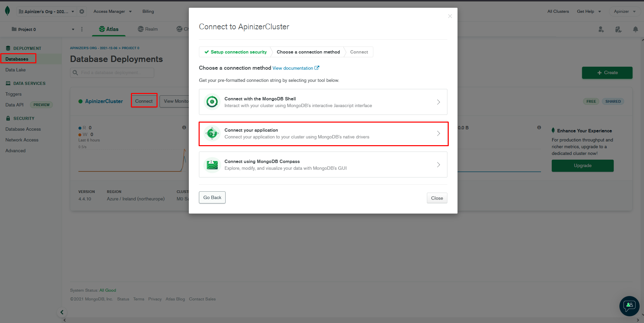Switch to the Realm tab
This screenshot has height=323, width=644.
[147, 29]
